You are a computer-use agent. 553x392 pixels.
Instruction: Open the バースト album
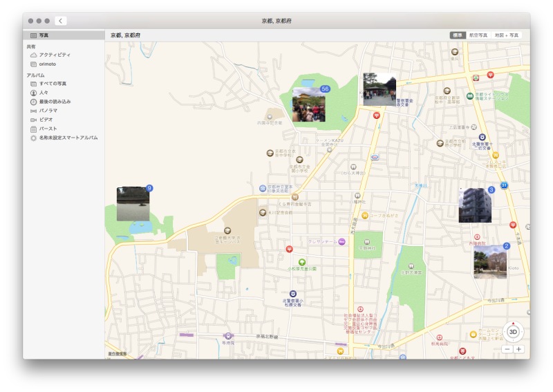click(x=48, y=129)
